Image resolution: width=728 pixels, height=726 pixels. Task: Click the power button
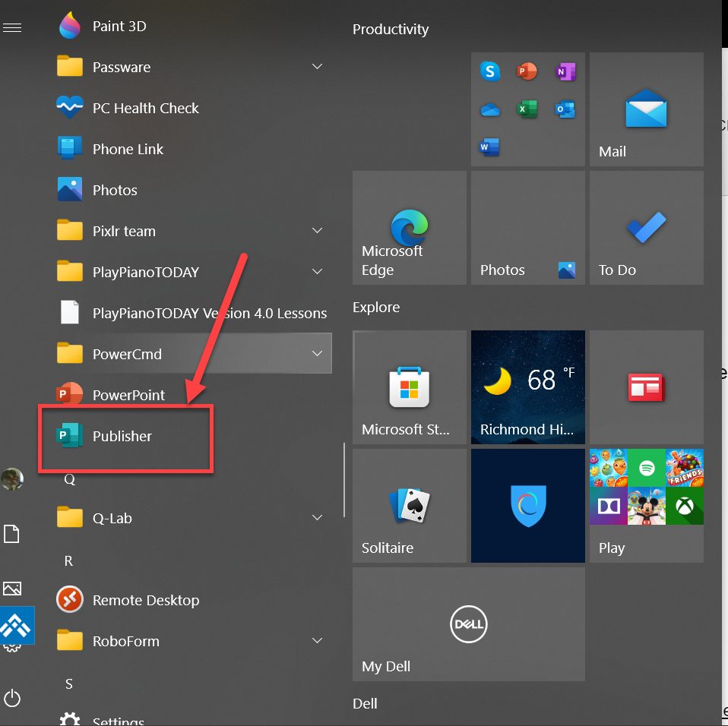point(12,699)
